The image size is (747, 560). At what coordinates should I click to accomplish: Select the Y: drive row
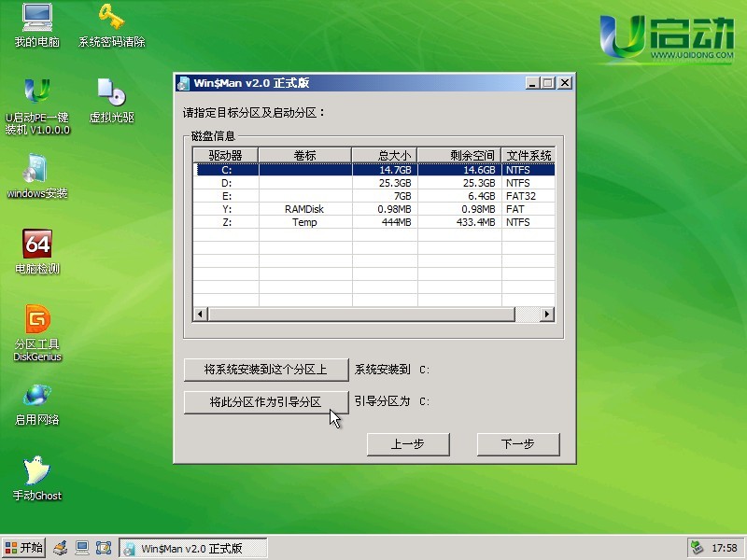[374, 209]
